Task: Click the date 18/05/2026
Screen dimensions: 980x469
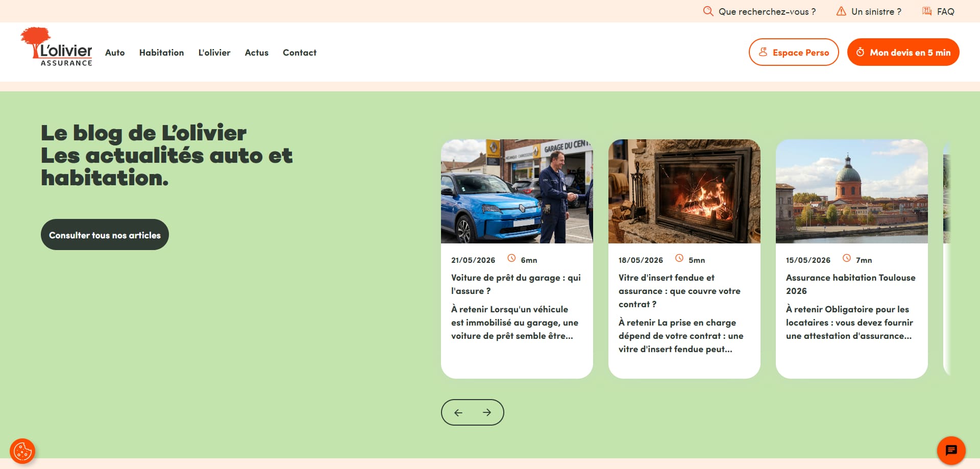Action: click(641, 260)
